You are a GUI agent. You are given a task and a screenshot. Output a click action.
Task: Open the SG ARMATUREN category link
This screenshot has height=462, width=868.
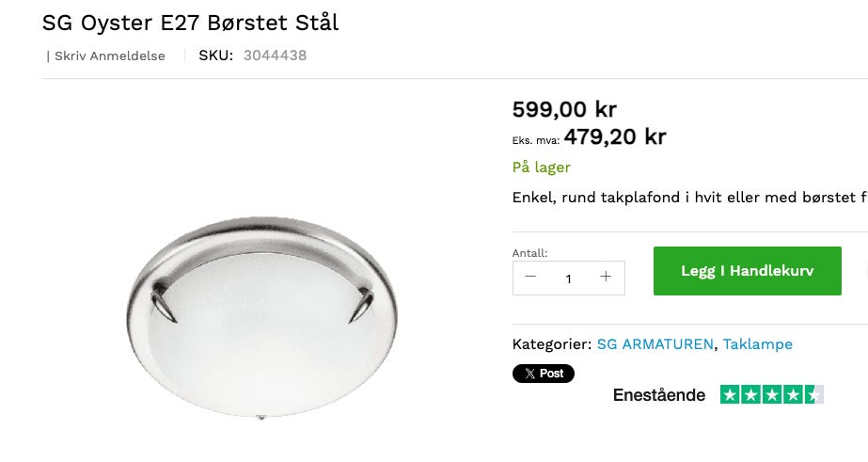655,344
